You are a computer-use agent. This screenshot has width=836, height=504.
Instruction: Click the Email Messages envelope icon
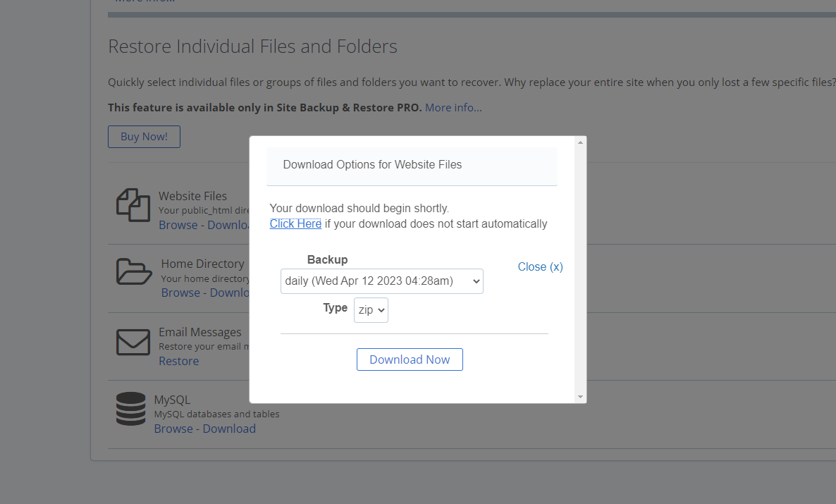tap(133, 342)
